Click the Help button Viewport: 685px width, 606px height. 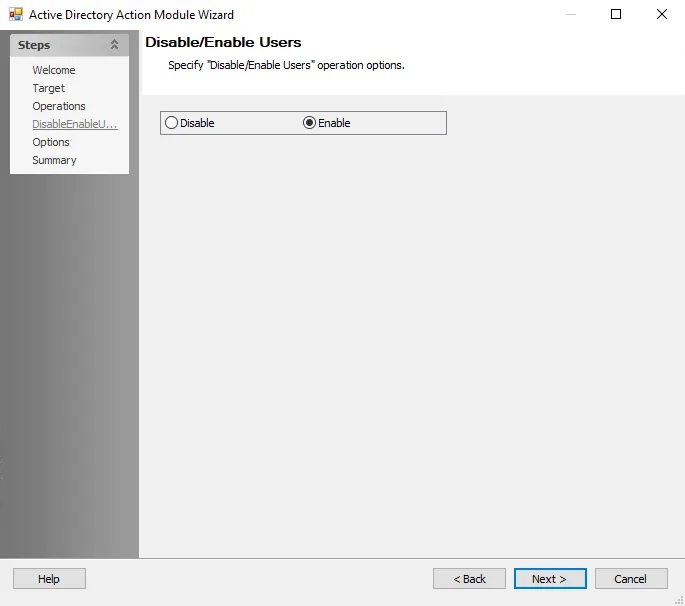click(49, 578)
